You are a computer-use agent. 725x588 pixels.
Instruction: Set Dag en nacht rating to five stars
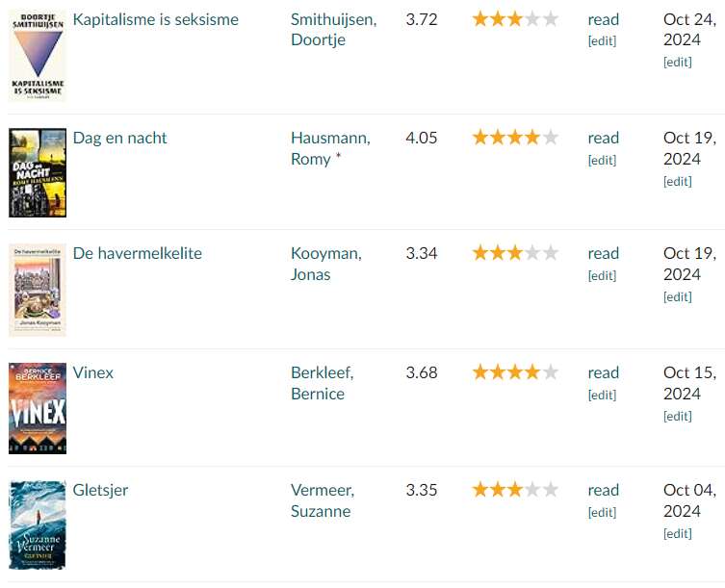click(x=550, y=138)
